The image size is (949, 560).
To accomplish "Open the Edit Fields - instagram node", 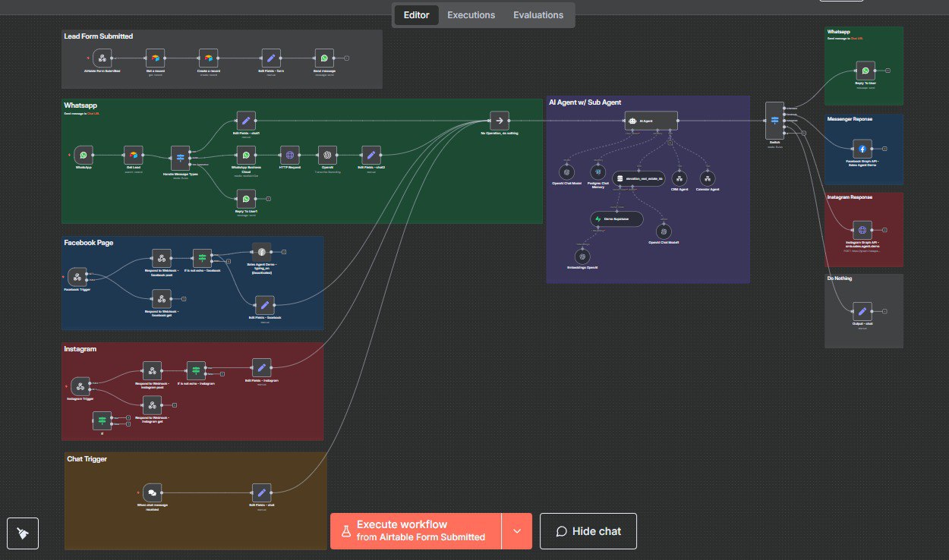I will [x=261, y=368].
